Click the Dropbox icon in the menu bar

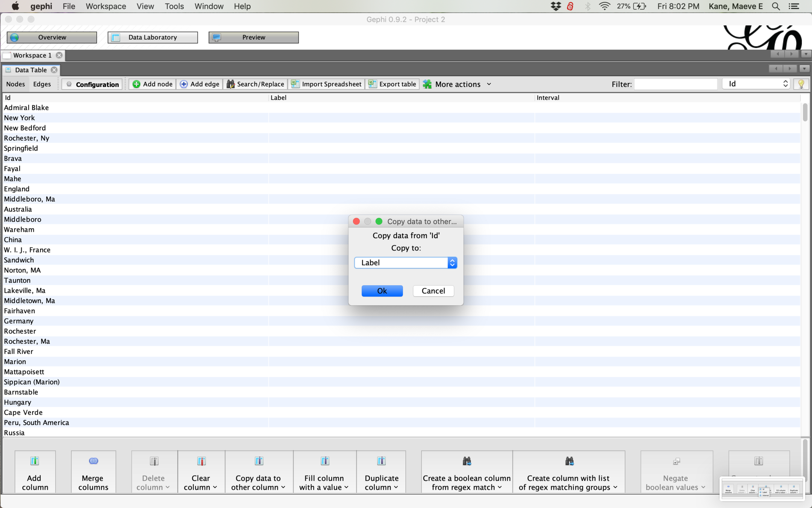[x=556, y=6]
